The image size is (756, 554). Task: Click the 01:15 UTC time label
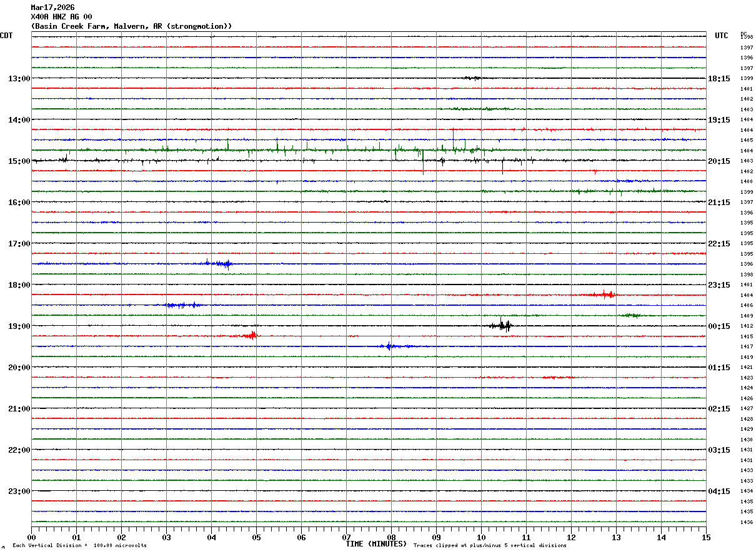719,367
